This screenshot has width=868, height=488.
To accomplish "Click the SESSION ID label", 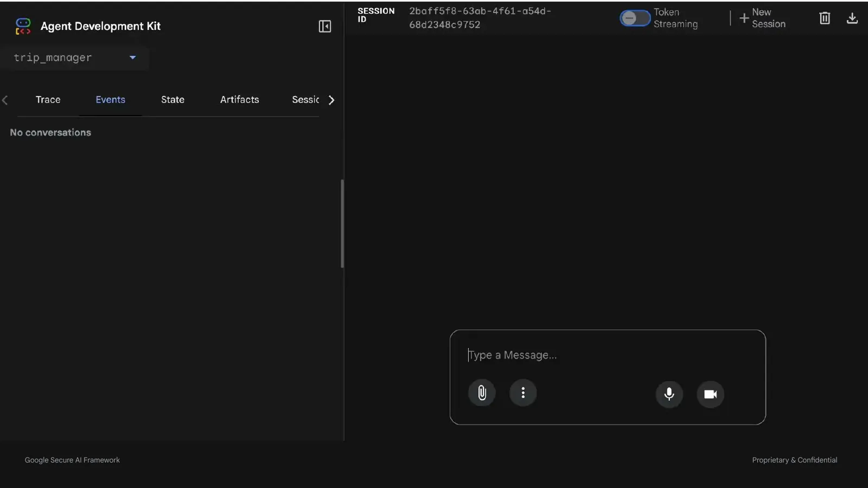I will click(376, 15).
